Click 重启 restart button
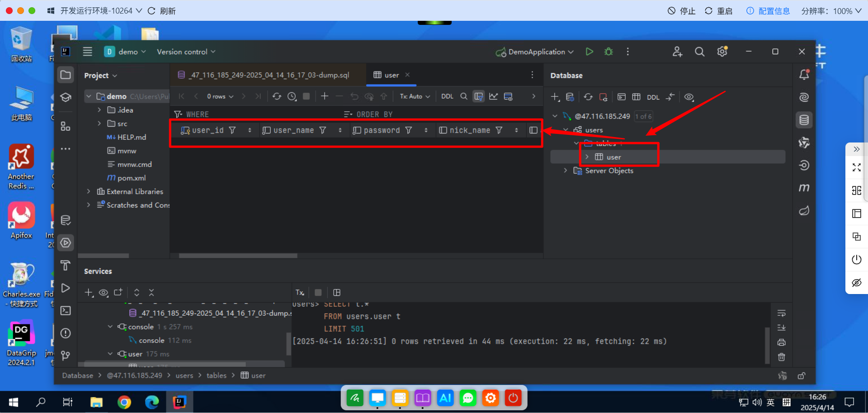Screen dimensions: 868x413 click(x=718, y=11)
